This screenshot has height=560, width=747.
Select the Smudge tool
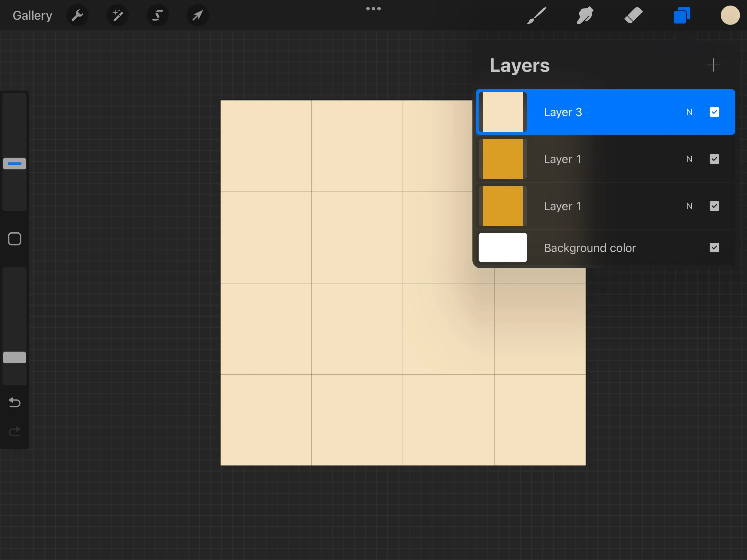click(585, 15)
